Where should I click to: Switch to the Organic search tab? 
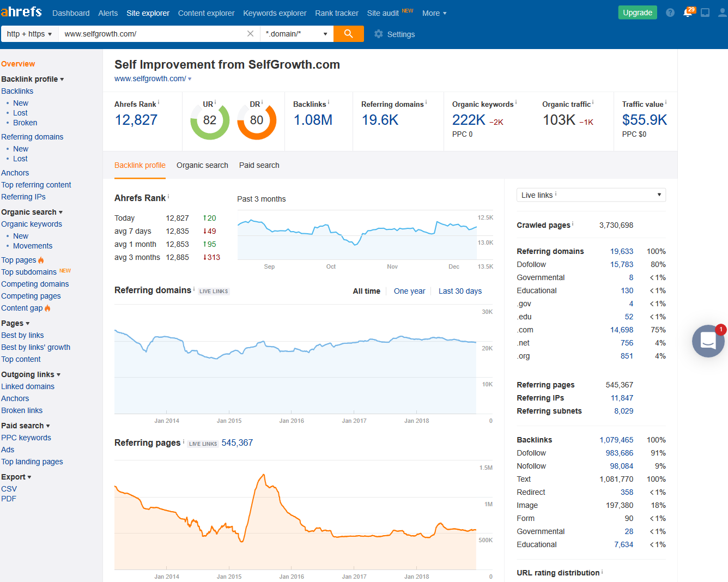(x=202, y=165)
